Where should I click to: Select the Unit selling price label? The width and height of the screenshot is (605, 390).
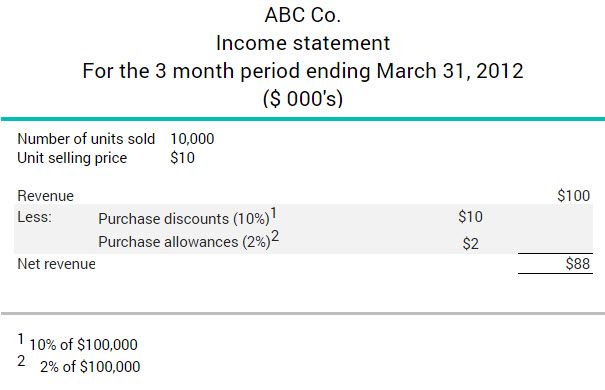[72, 158]
